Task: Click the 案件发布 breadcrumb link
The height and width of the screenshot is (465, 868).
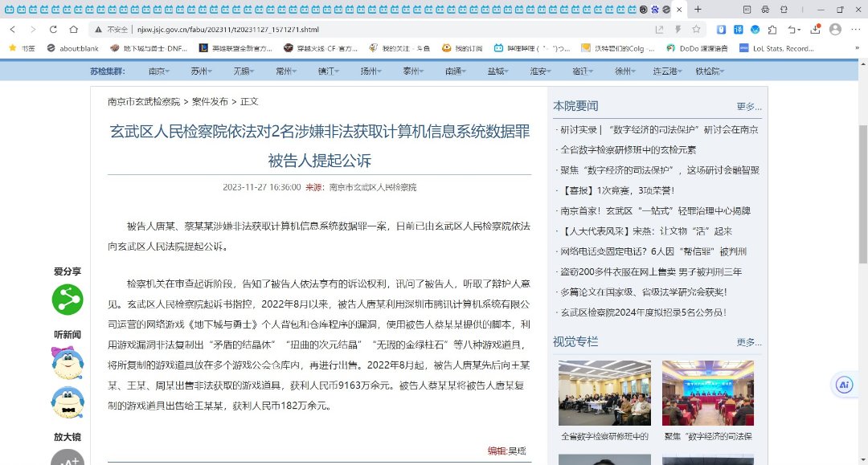Action: [210, 101]
